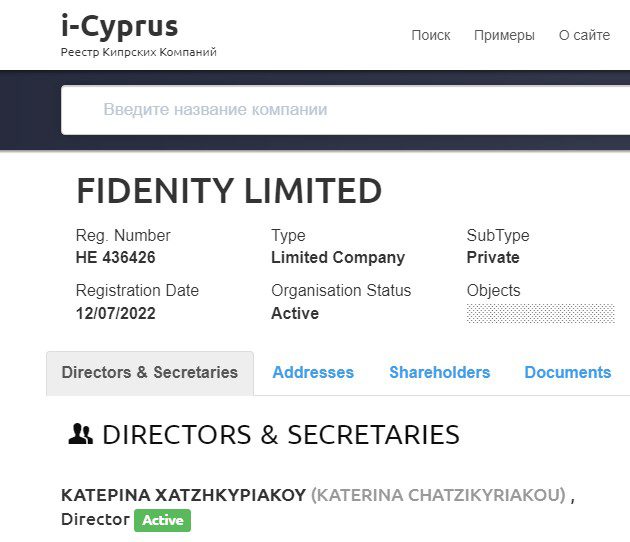Select the Directors & Secretaries tab
630x542 pixels.
coord(150,373)
